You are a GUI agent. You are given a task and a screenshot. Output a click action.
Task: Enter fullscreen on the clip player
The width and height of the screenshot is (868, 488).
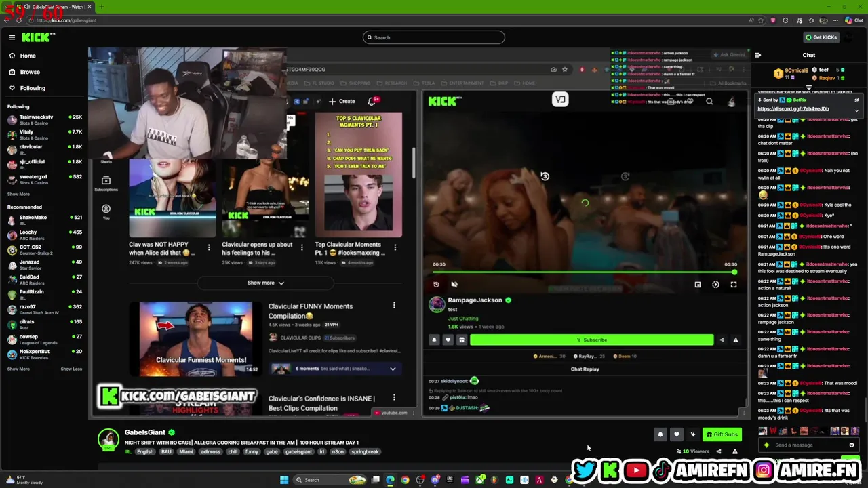pos(733,285)
